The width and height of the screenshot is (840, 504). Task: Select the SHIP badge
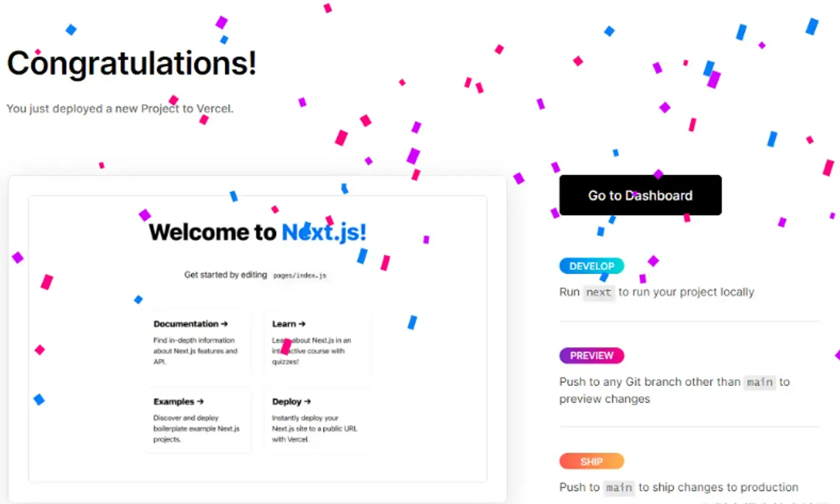[591, 461]
